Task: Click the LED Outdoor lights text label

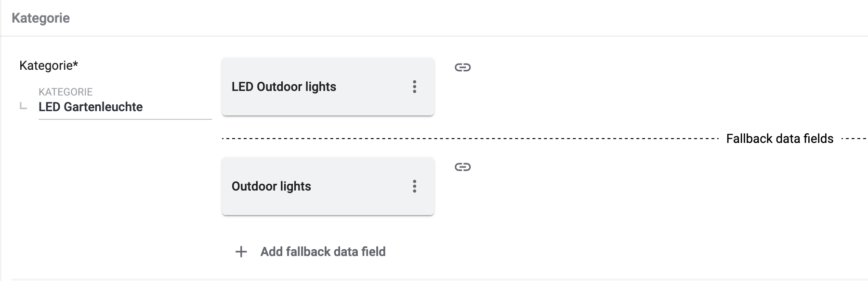Action: (x=284, y=87)
